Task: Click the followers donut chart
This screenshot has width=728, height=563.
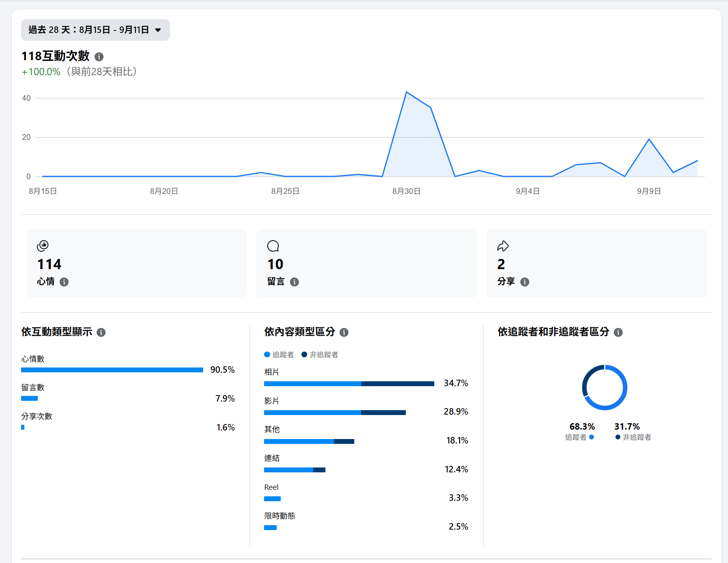Action: pyautogui.click(x=604, y=387)
